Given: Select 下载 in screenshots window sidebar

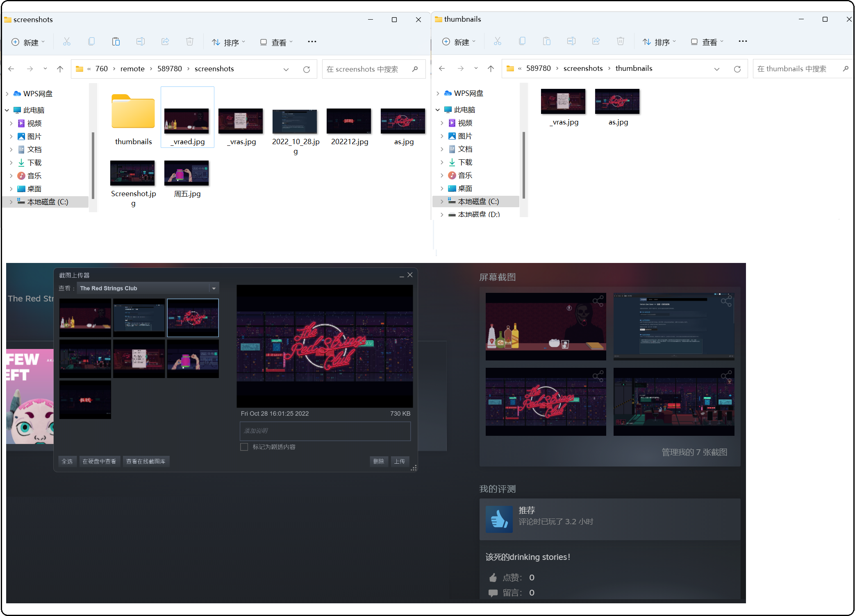Looking at the screenshot, I should pos(34,163).
